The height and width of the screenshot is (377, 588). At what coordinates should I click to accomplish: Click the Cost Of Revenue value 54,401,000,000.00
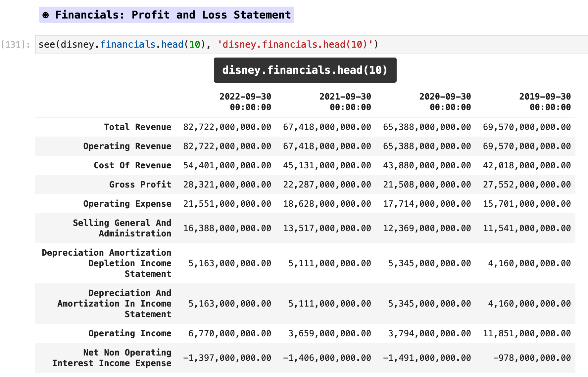coord(227,165)
